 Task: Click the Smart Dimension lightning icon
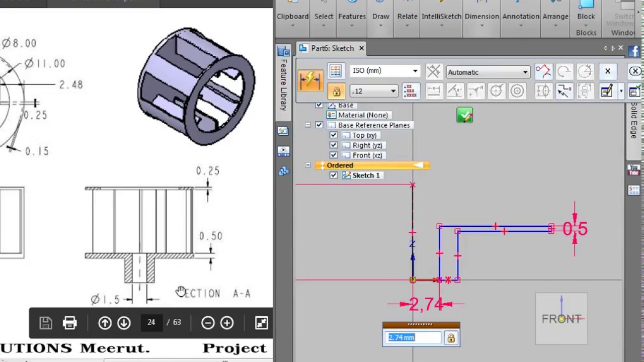click(x=310, y=80)
